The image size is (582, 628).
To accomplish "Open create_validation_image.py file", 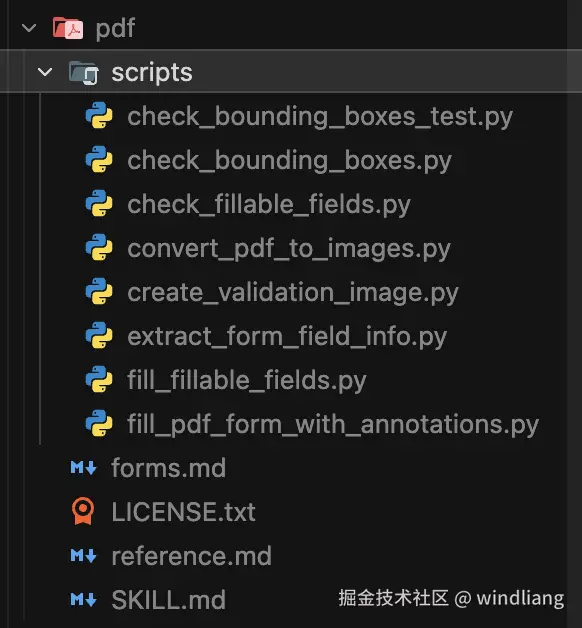I will tap(293, 293).
